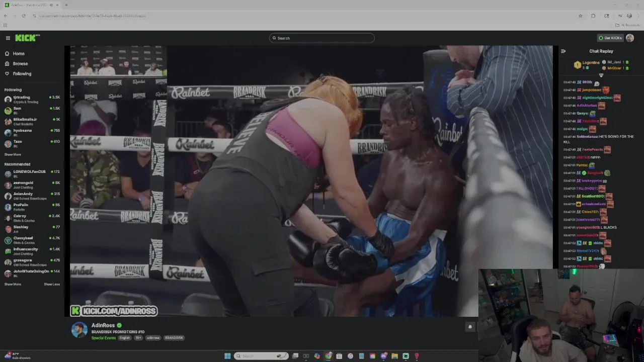Open recommended channel Slashley
The height and width of the screenshot is (362, 644).
[x=32, y=229]
